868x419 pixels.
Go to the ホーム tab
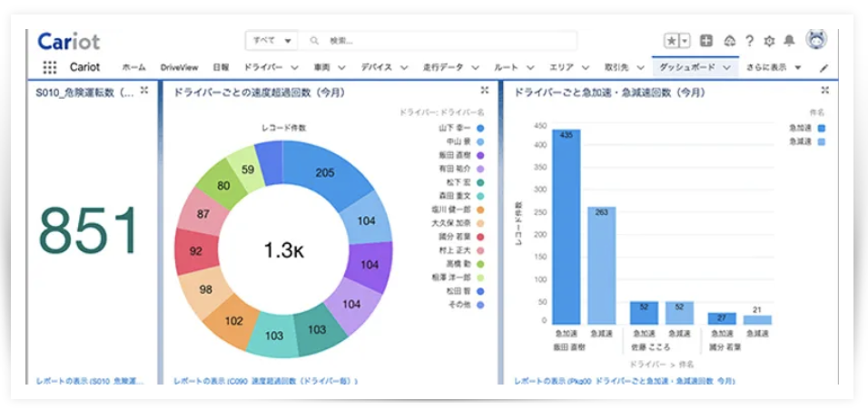pos(133,68)
